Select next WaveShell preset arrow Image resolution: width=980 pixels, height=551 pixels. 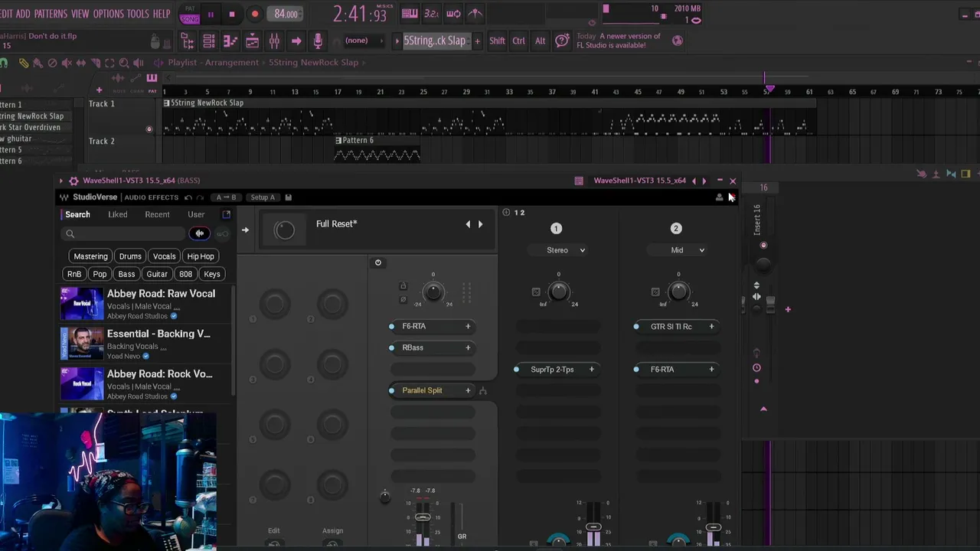click(704, 181)
